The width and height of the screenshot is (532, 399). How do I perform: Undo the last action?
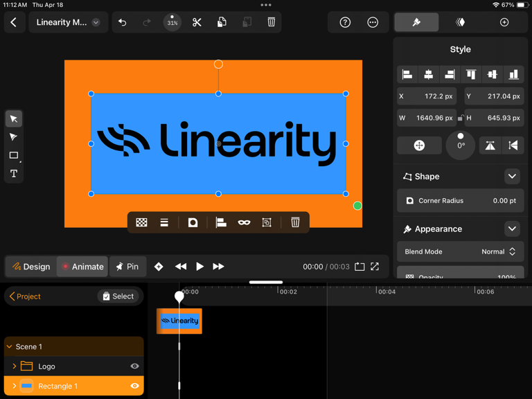[x=123, y=22]
